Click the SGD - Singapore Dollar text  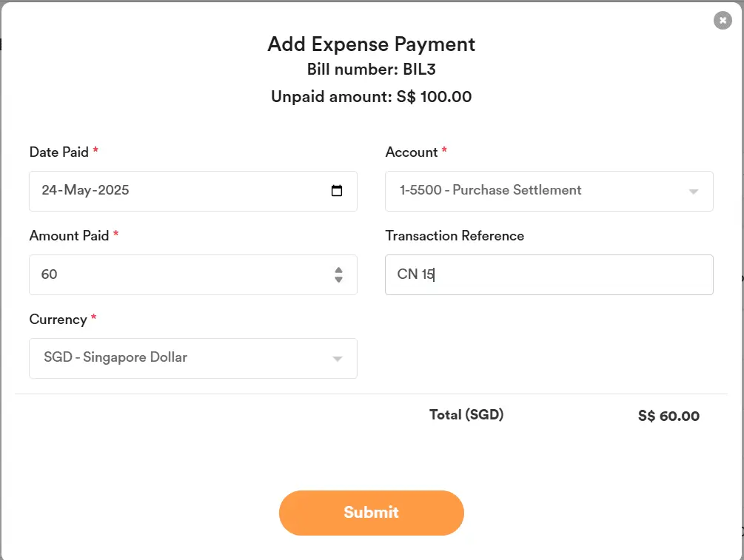tap(115, 357)
